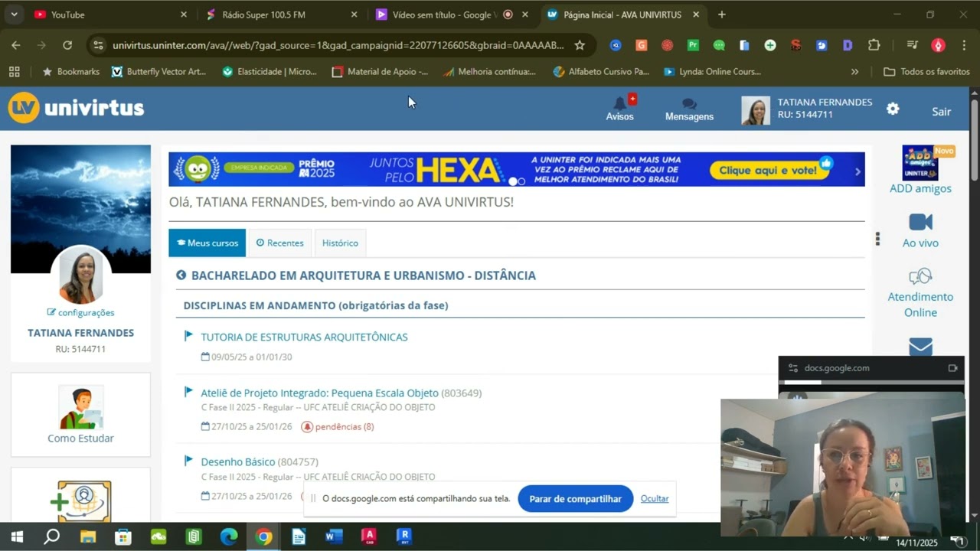
Task: Open ADD amigos icon in right sidebar
Action: (920, 162)
